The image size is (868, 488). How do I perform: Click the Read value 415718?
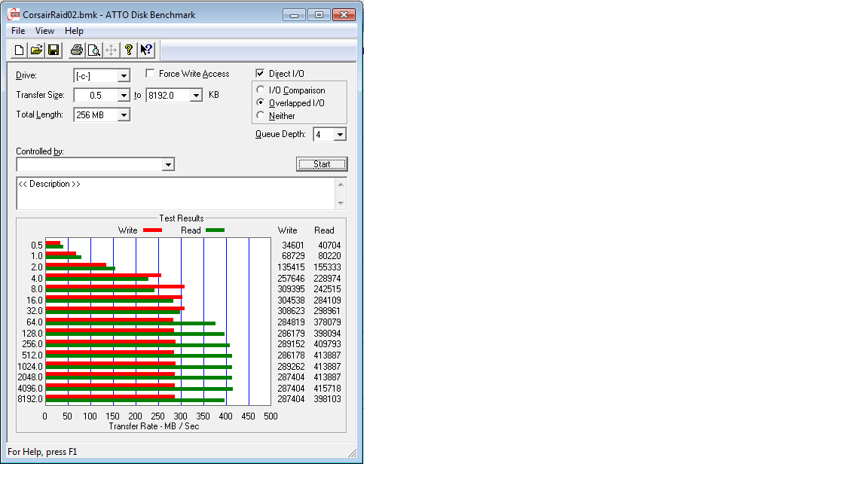[x=327, y=389]
